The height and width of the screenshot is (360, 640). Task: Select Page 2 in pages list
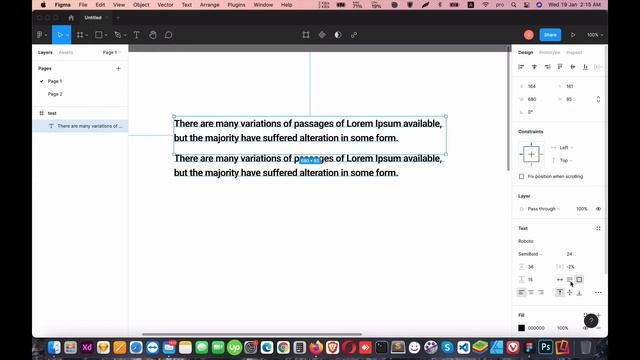click(x=55, y=94)
